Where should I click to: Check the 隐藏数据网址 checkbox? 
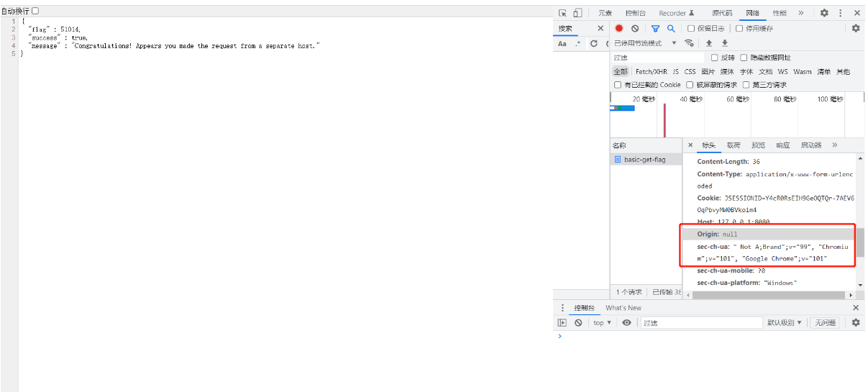click(x=744, y=58)
